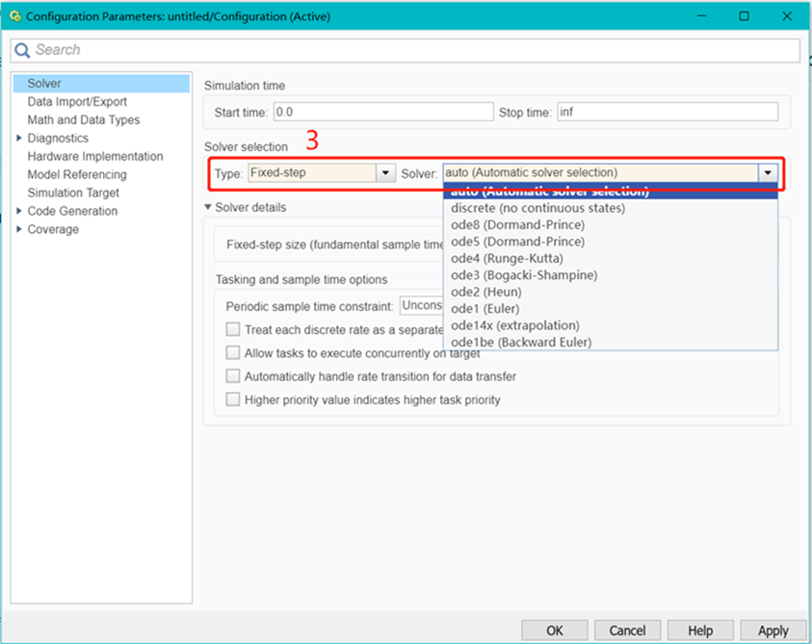Collapse the Solver details section
The image size is (812, 644).
208,207
